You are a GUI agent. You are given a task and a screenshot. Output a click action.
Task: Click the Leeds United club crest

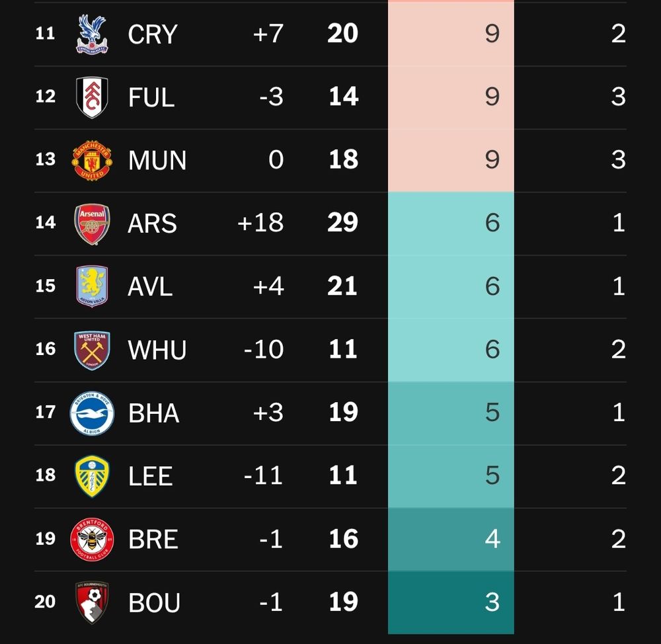pyautogui.click(x=92, y=476)
